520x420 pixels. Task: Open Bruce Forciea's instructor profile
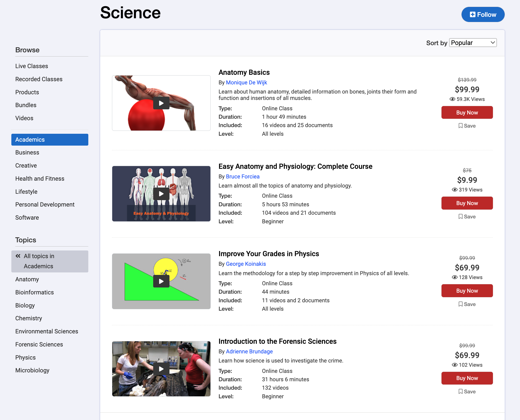(x=242, y=176)
